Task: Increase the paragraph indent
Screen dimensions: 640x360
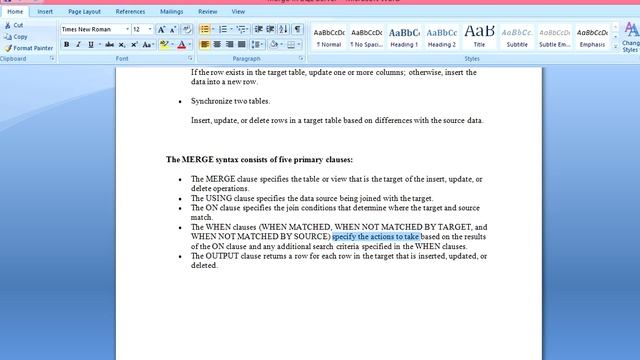Action: click(270, 29)
